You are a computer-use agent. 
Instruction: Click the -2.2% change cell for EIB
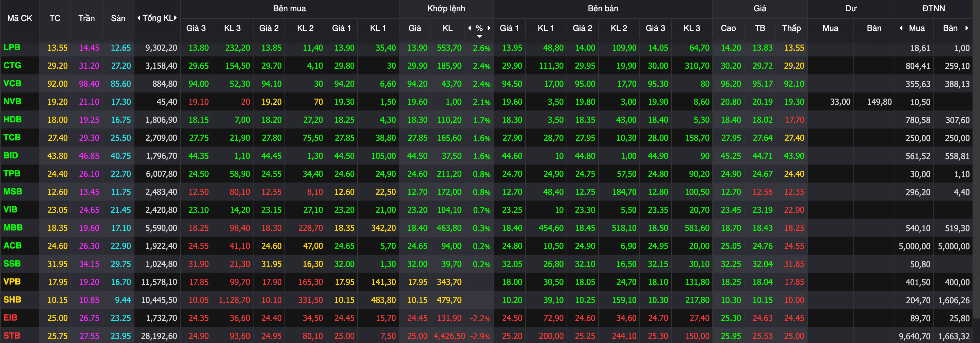tap(480, 318)
